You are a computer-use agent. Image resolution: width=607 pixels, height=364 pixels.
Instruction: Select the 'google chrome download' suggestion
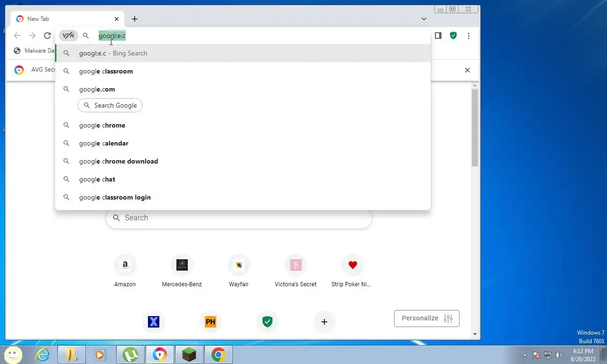(x=243, y=161)
